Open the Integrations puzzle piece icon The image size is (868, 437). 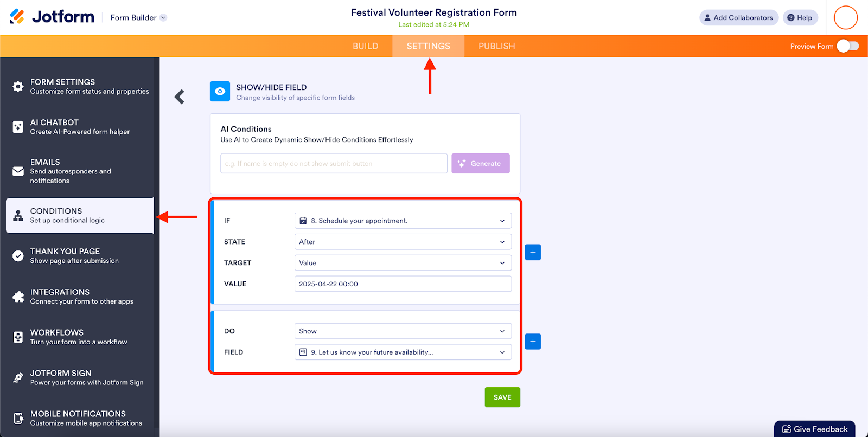18,297
